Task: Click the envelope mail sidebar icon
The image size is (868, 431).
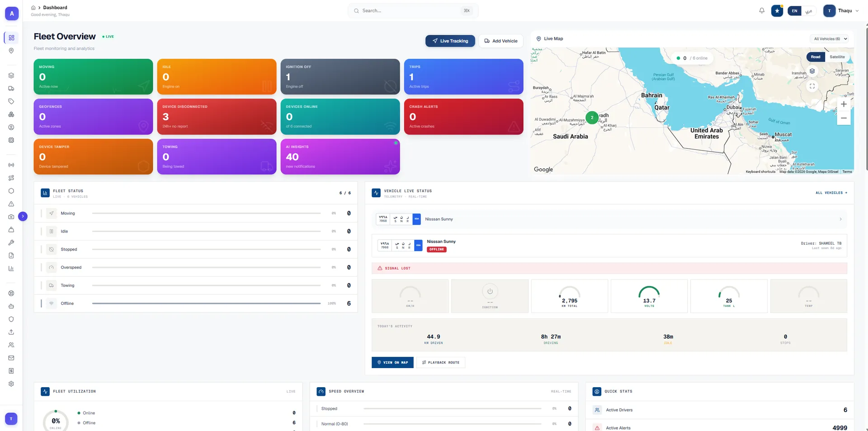Action: (x=11, y=358)
